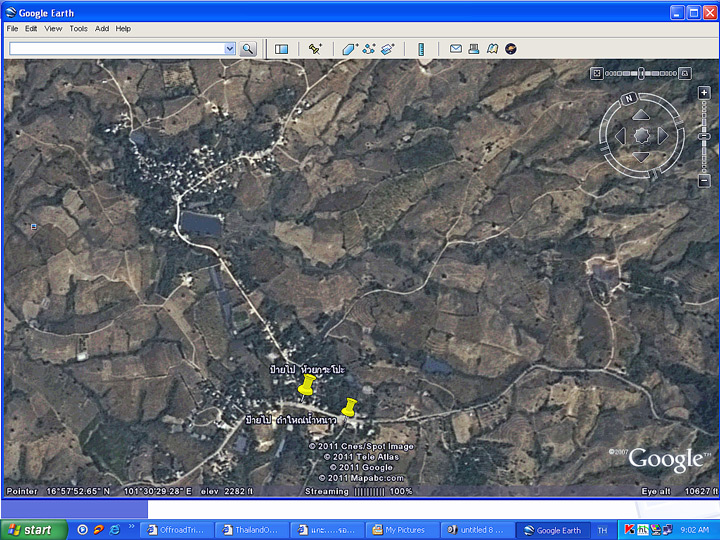Click the add placemark pin icon

(315, 48)
